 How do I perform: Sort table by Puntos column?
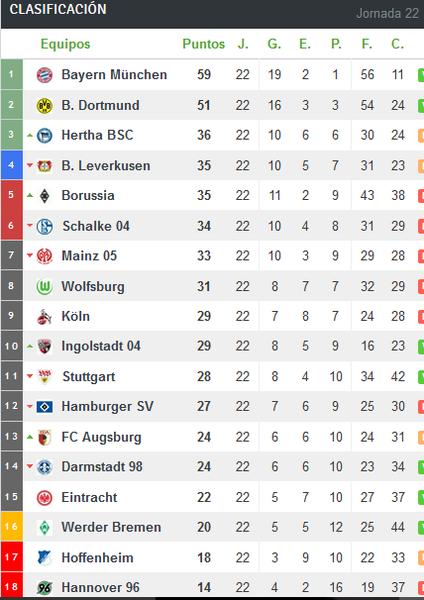pyautogui.click(x=204, y=44)
